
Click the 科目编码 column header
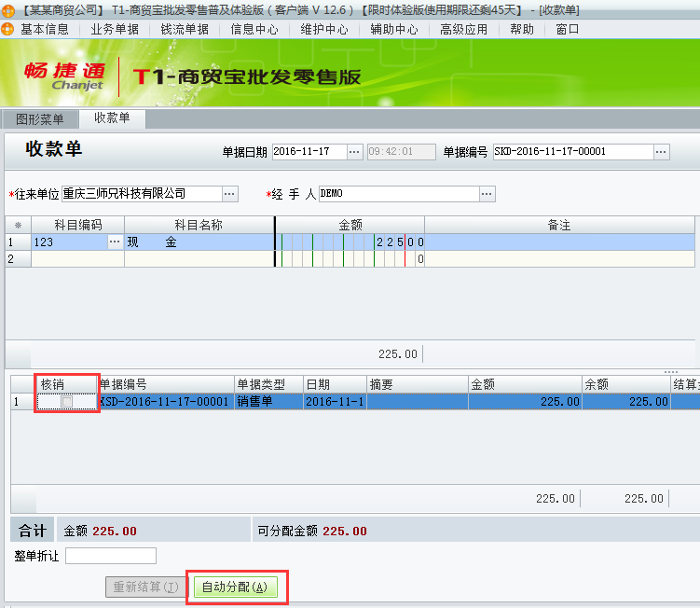77,225
